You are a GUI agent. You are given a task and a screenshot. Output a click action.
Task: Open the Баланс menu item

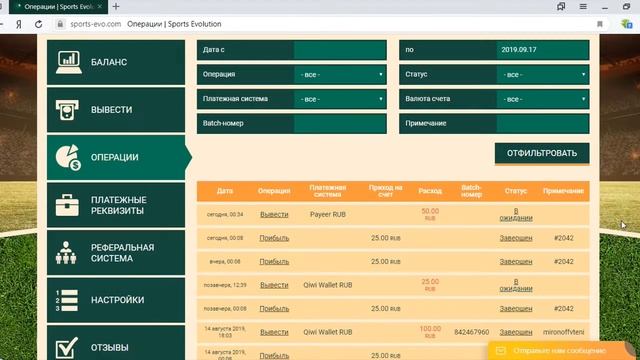(116, 62)
